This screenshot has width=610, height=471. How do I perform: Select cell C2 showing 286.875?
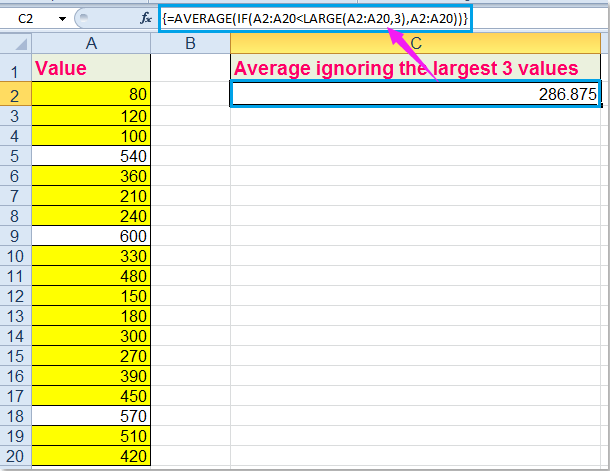click(416, 94)
